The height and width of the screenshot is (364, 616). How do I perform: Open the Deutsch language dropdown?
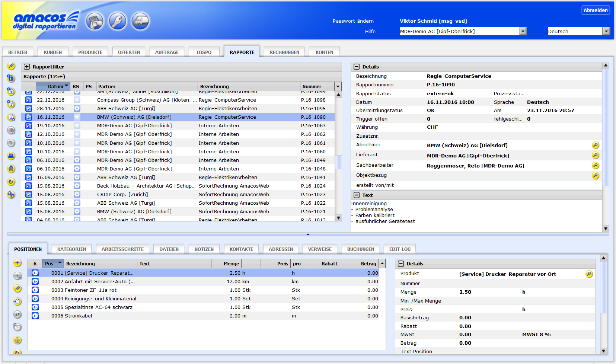click(606, 31)
